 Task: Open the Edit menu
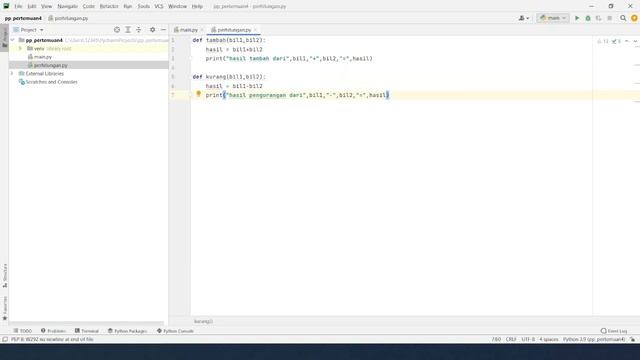click(x=32, y=7)
